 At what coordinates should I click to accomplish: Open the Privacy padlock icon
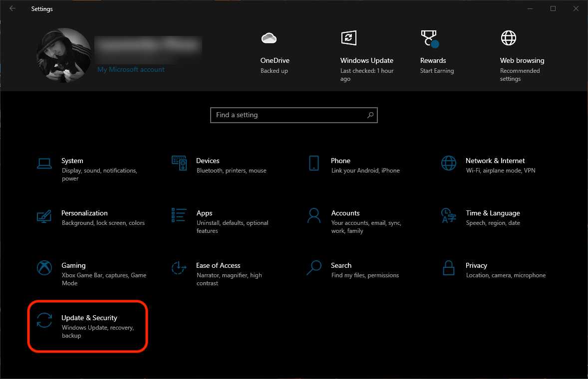click(449, 268)
